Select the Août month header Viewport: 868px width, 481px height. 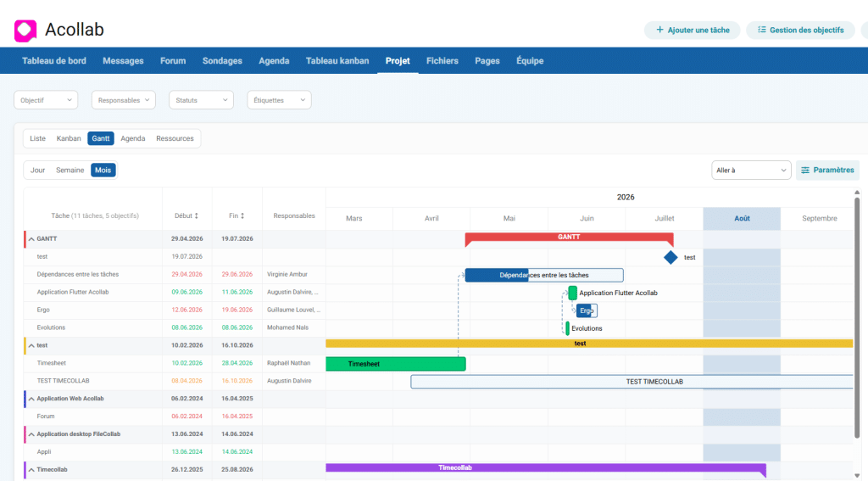tap(742, 218)
